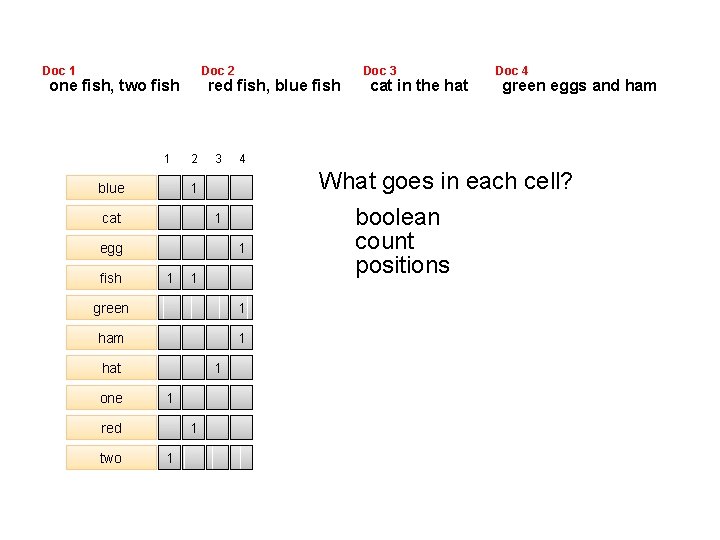This screenshot has width=720, height=540.
Task: Click the 'one' term box
Action: point(111,398)
